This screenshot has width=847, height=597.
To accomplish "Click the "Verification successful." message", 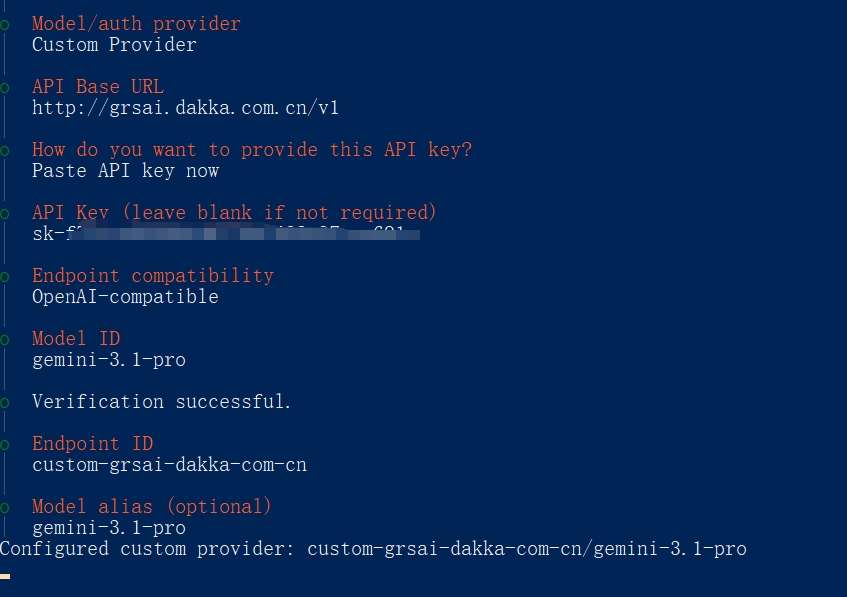I will tap(162, 402).
